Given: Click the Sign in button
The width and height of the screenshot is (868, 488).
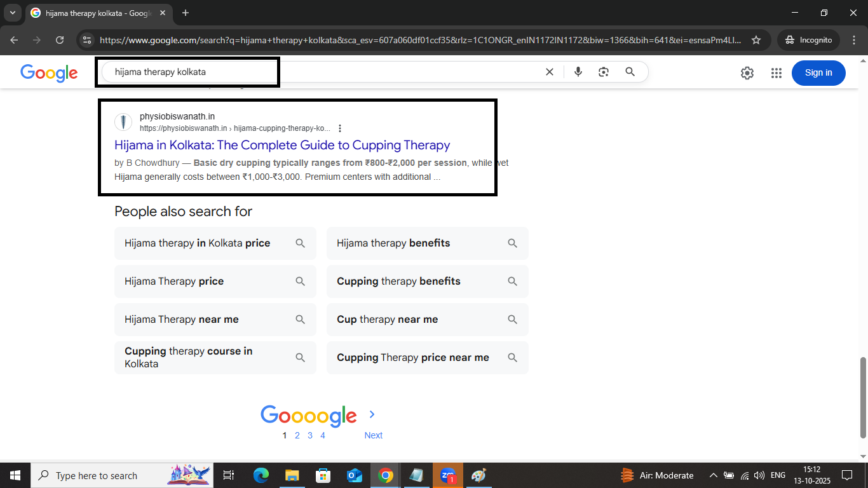Looking at the screenshot, I should [x=818, y=72].
